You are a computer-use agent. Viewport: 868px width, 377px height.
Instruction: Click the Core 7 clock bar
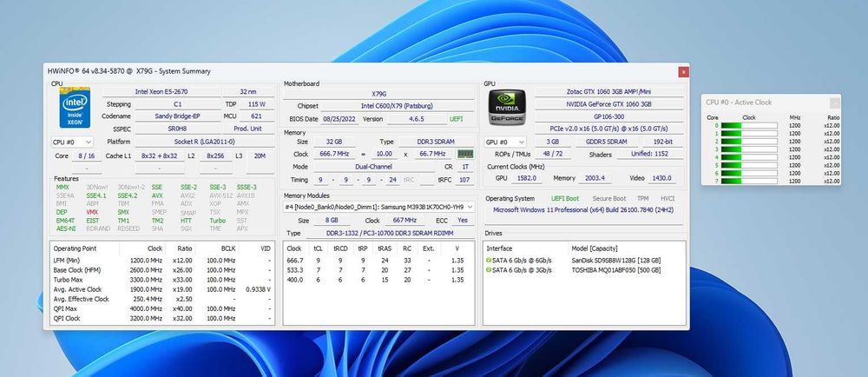pos(749,181)
